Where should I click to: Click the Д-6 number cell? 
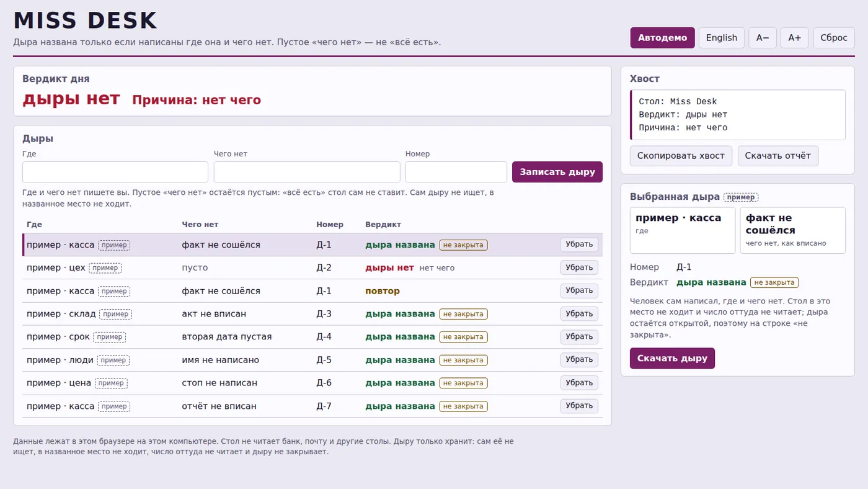coord(324,383)
